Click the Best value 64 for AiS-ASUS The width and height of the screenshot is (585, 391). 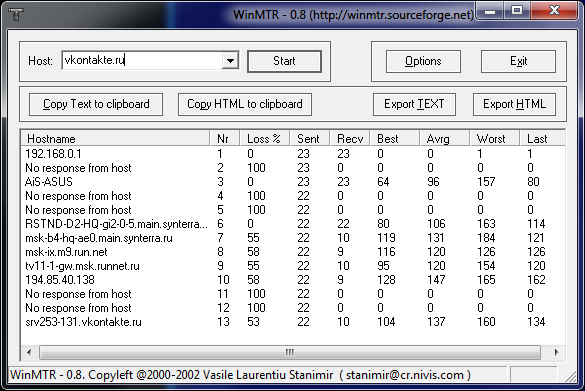point(383,182)
